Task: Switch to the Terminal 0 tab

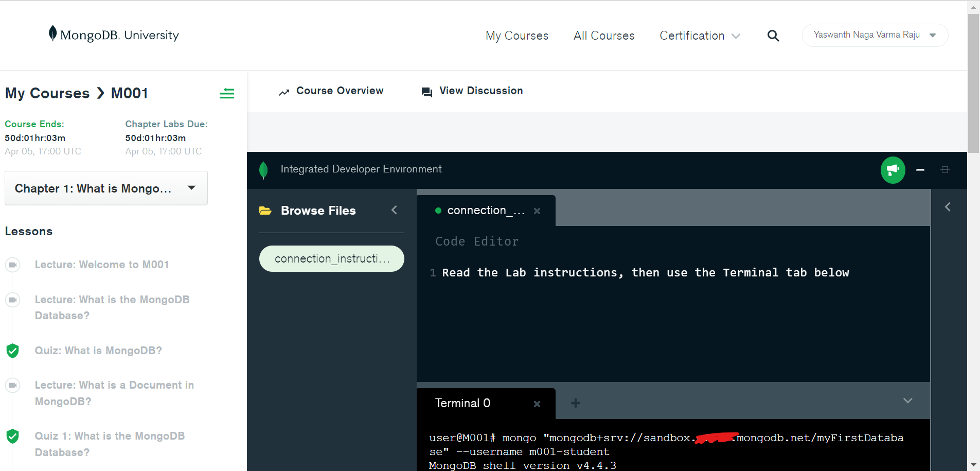Action: click(x=462, y=403)
